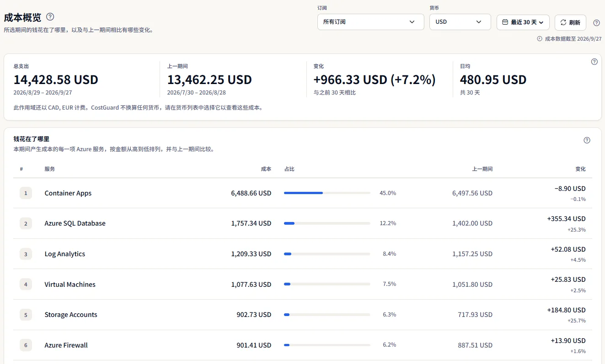Select the Azure SQL Database service name

(x=75, y=223)
